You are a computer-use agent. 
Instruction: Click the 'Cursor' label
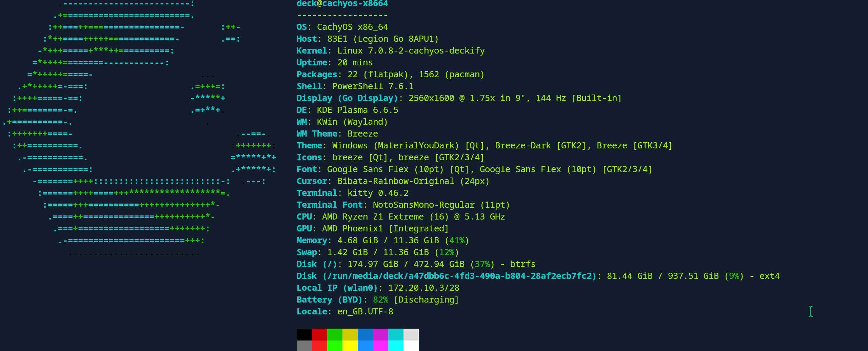(312, 181)
